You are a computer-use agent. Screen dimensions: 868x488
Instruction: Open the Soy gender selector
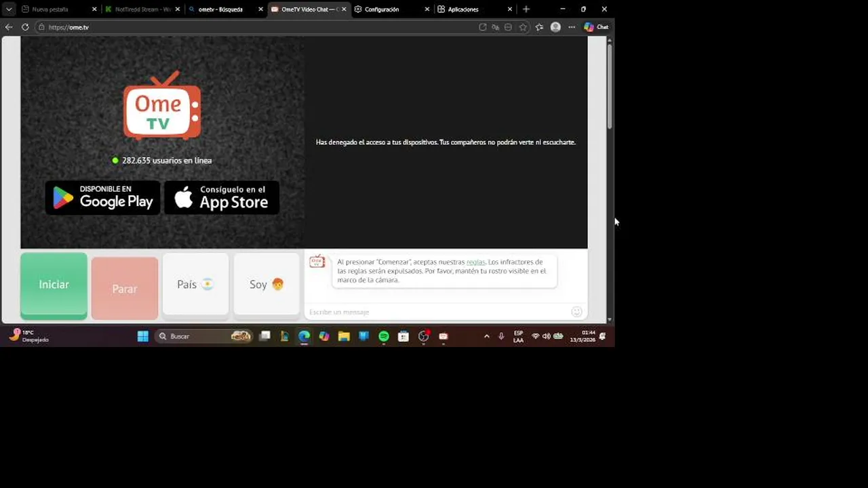click(x=267, y=285)
